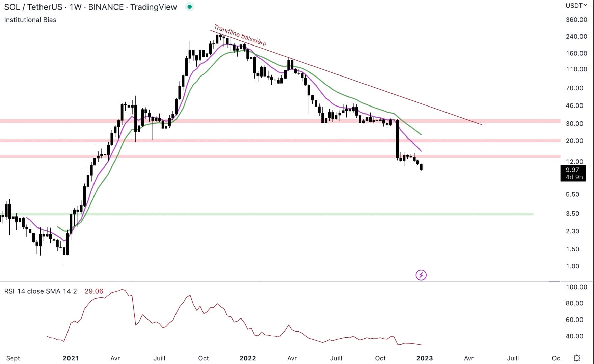The image size is (594, 364).
Task: Click the 2021 label on time axis
Action: tap(71, 358)
